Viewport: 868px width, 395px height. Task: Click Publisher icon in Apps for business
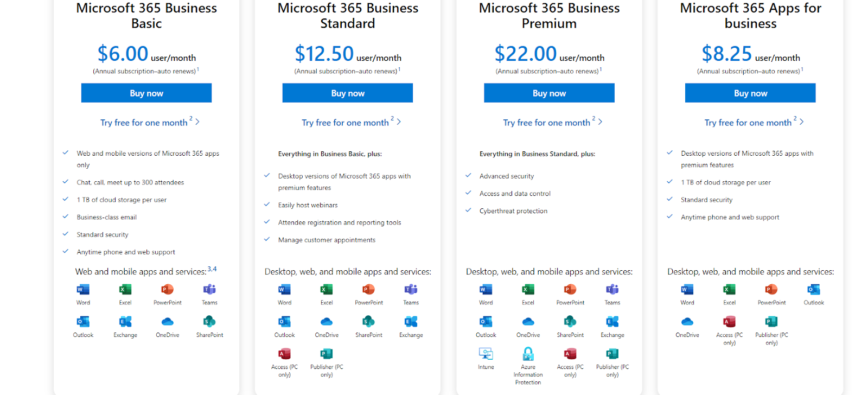[x=771, y=322]
